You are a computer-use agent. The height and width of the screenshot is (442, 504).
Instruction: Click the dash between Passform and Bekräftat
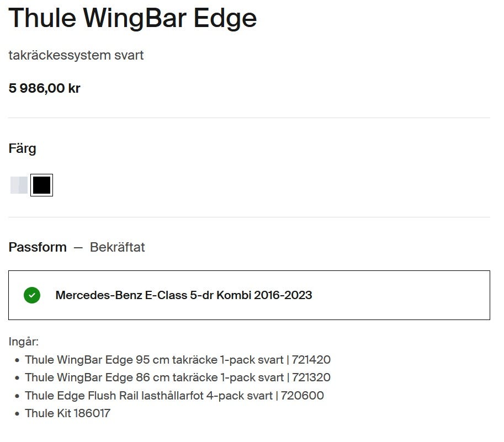tap(78, 248)
